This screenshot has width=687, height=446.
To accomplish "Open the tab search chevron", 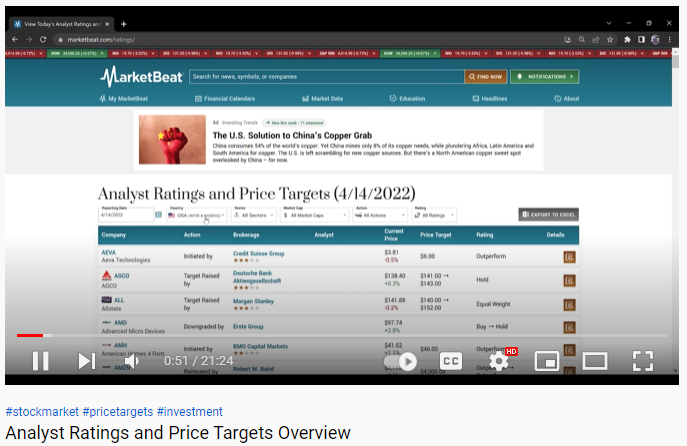I will [x=609, y=23].
